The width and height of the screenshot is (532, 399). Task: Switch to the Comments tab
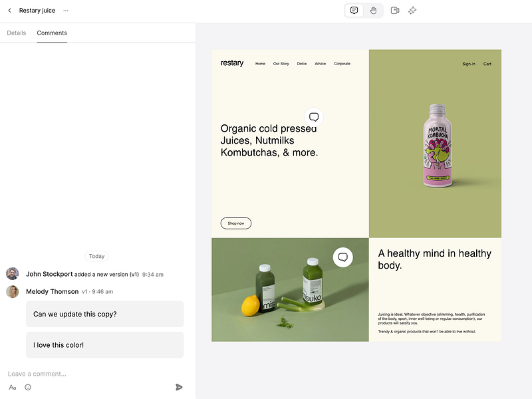(x=52, y=33)
